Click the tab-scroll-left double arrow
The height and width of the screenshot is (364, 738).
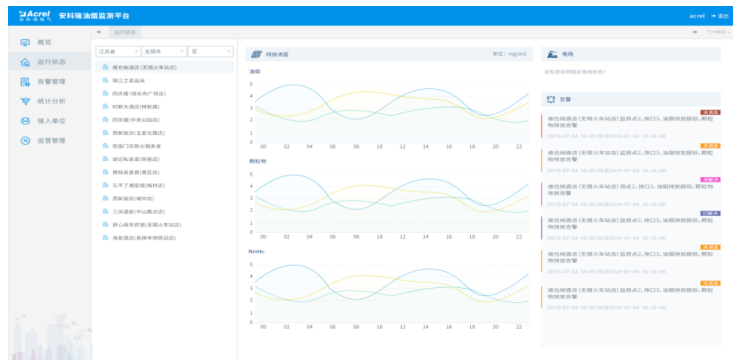99,32
